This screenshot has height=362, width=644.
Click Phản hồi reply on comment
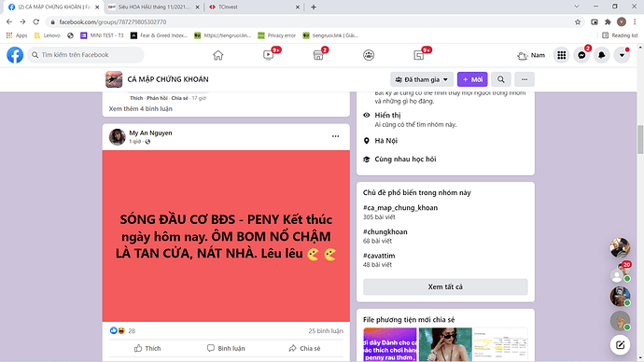pos(157,98)
